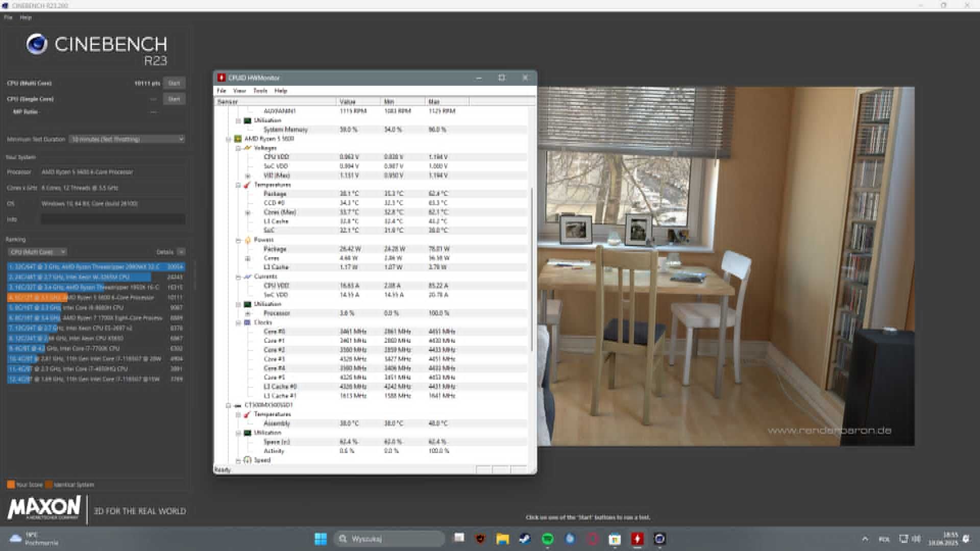This screenshot has width=980, height=551.
Task: Open Cinebench File menu
Action: (8, 17)
